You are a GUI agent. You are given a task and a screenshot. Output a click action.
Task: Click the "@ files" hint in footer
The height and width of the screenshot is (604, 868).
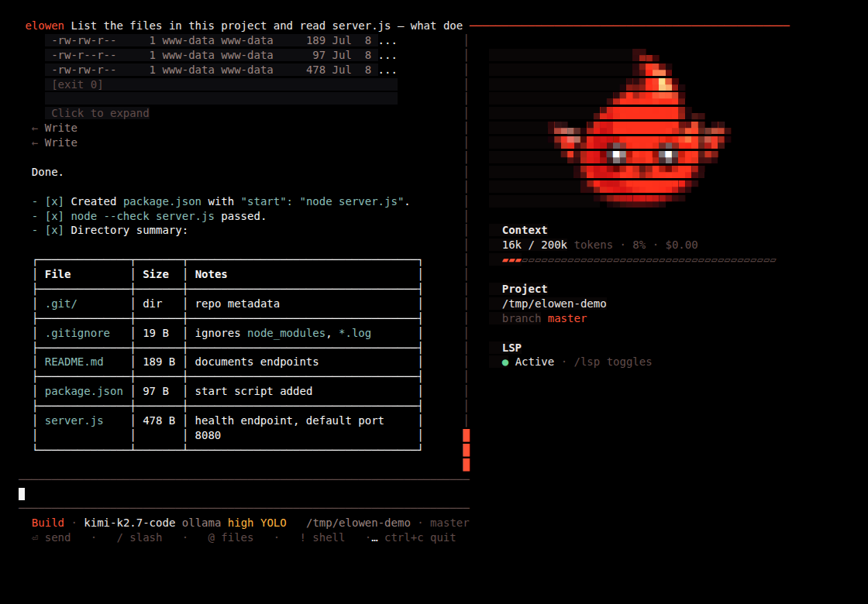click(231, 537)
